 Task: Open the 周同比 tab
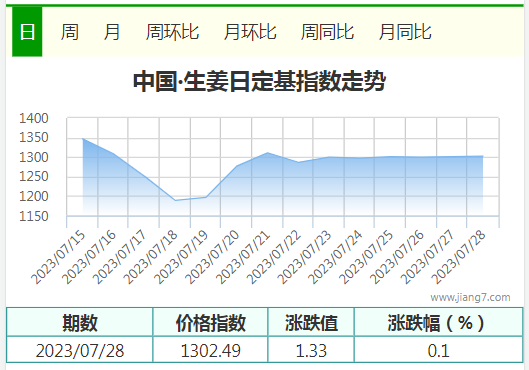327,32
